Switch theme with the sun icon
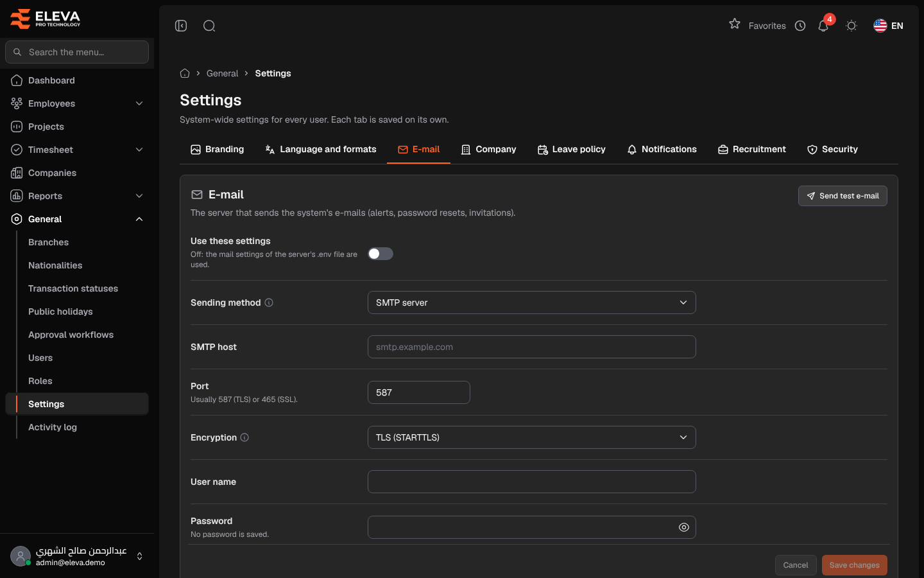Viewport: 924px width, 578px height. pyautogui.click(x=851, y=26)
